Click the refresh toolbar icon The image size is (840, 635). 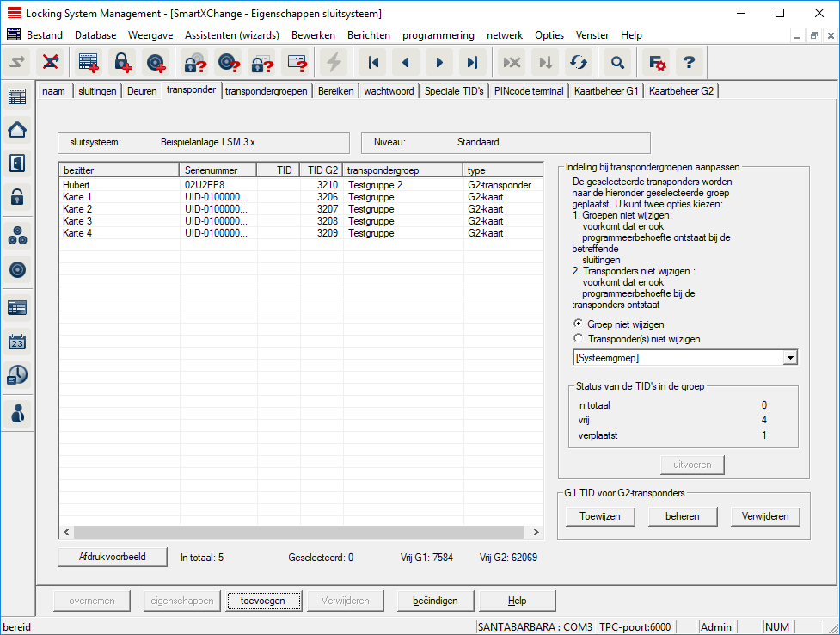579,63
